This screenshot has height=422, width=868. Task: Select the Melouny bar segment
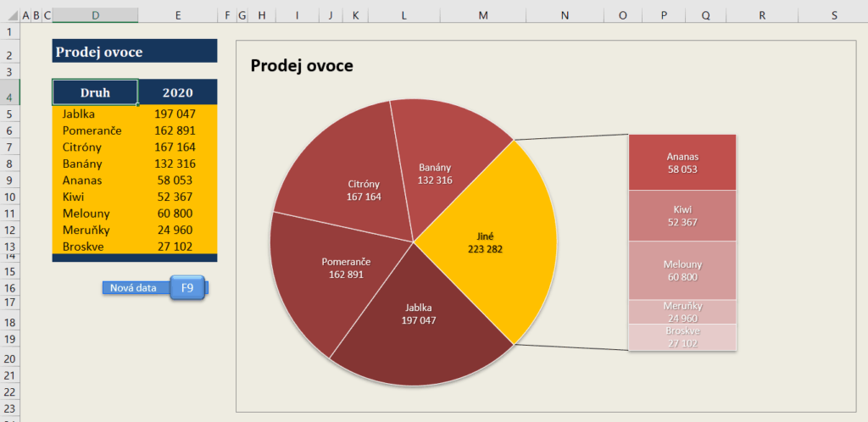pyautogui.click(x=682, y=270)
